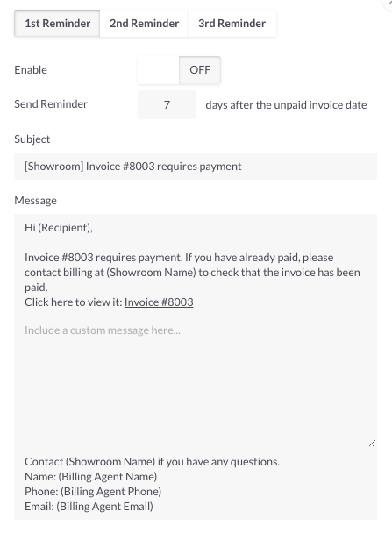Click the 'Email: (Billing Agent Email)' line
Screen dimensions: 392x533
(x=89, y=507)
